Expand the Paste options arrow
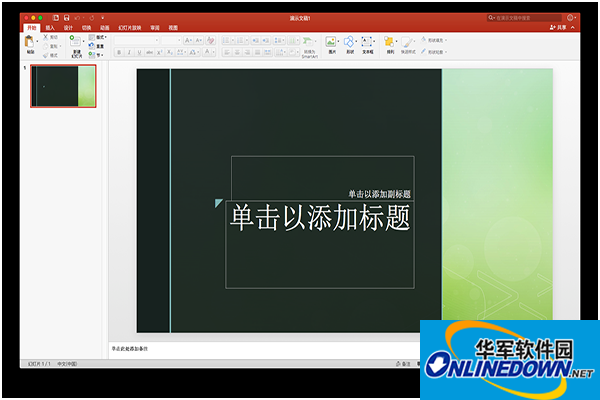600x400 pixels. 37,41
